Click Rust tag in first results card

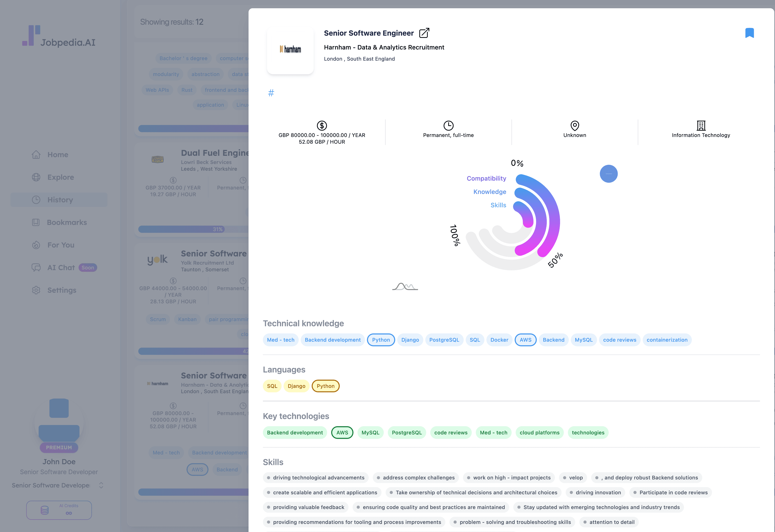pos(187,90)
